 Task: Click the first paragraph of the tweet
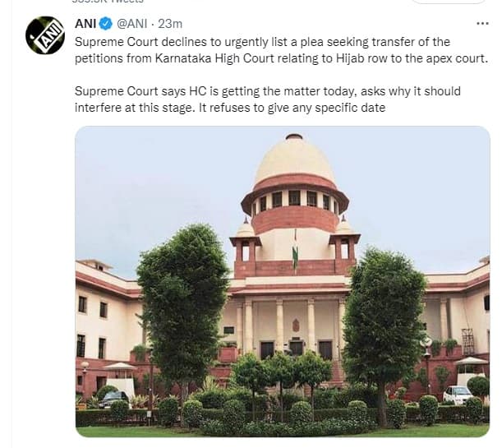click(x=281, y=50)
